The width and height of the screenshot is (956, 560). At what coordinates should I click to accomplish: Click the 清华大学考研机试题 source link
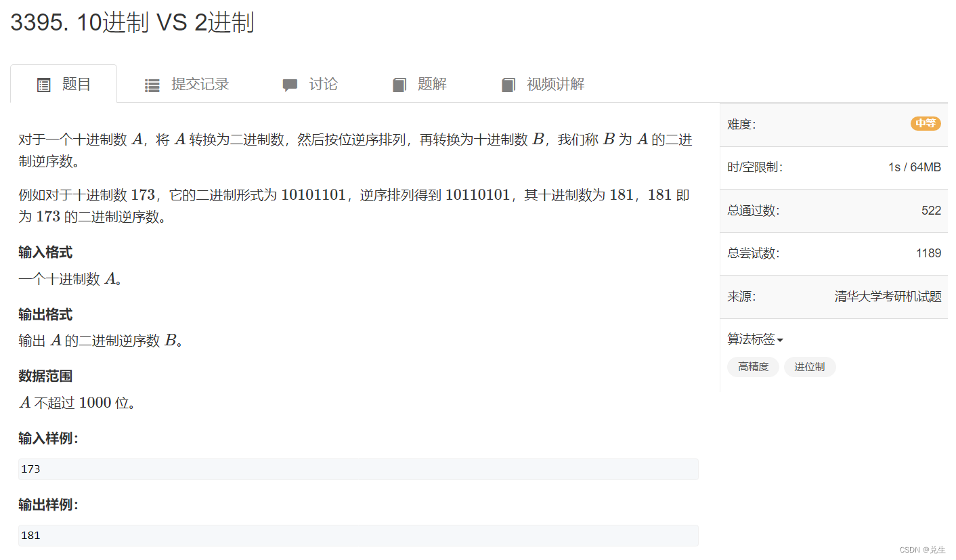888,296
